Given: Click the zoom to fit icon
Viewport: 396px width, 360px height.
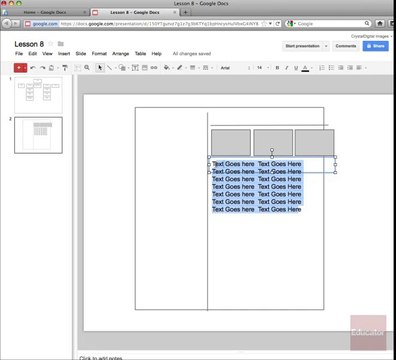Looking at the screenshot, I should 77,68.
